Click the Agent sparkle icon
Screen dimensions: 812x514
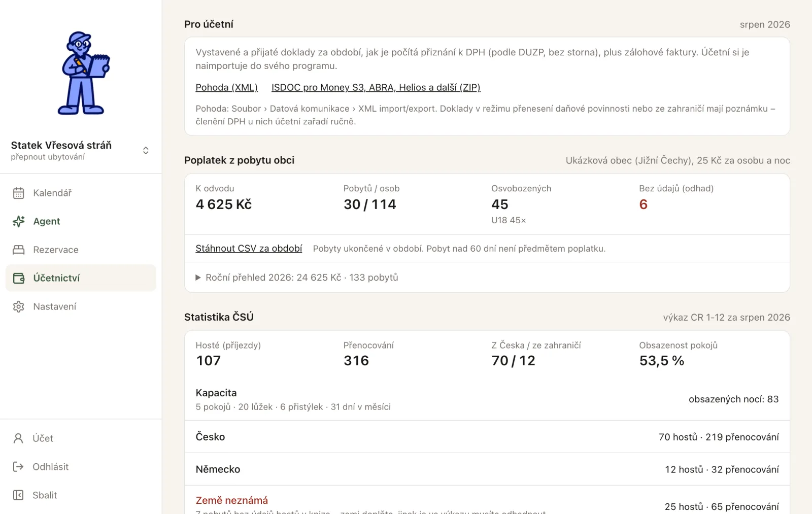click(19, 221)
